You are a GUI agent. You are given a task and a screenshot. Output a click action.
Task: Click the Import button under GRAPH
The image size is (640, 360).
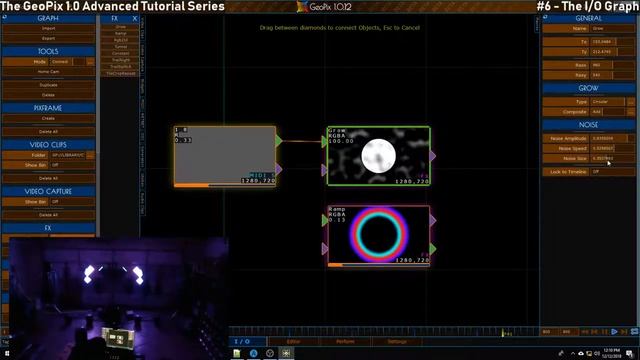coord(48,28)
